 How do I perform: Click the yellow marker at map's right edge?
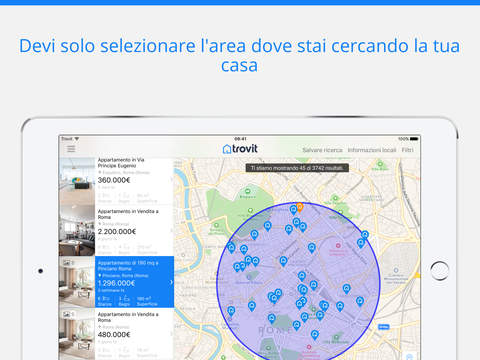click(x=417, y=275)
